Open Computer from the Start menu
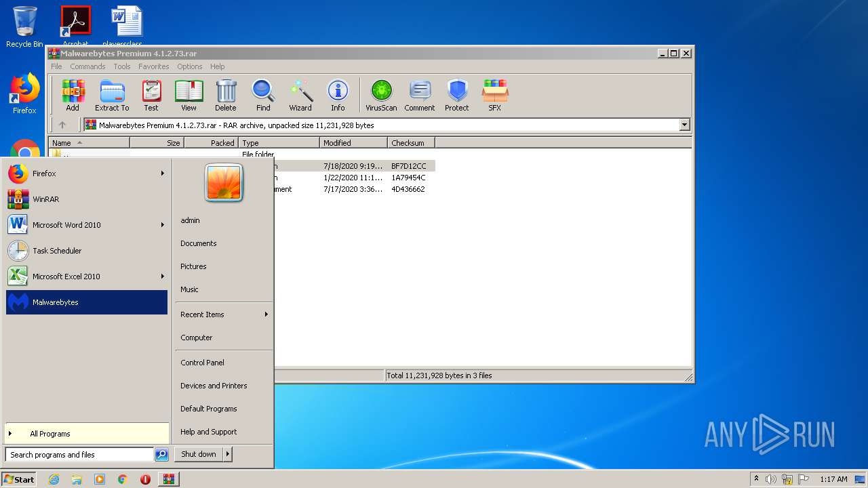868x488 pixels. click(x=197, y=338)
